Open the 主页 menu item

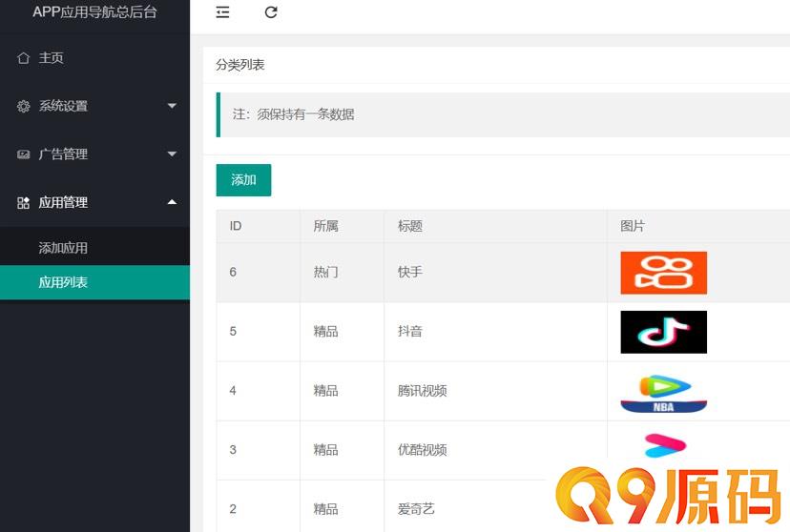(94, 58)
